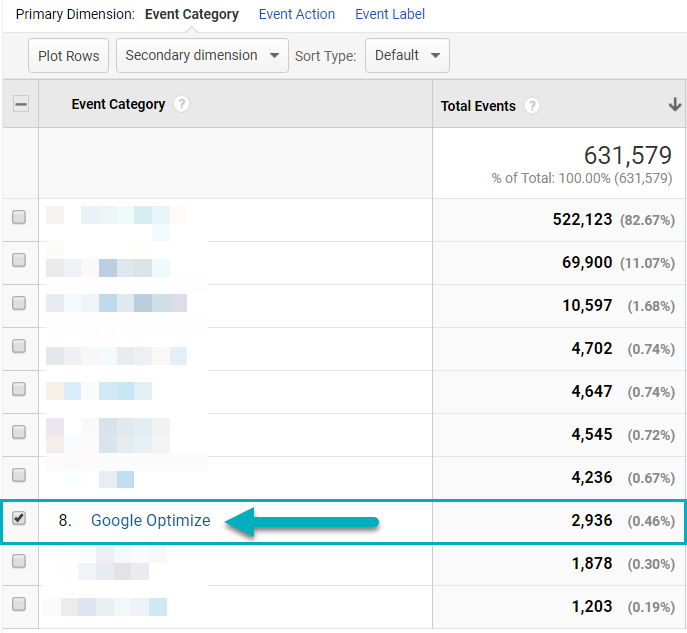This screenshot has width=687, height=633.
Task: Click the sort arrow in Total Events column
Action: (x=675, y=105)
